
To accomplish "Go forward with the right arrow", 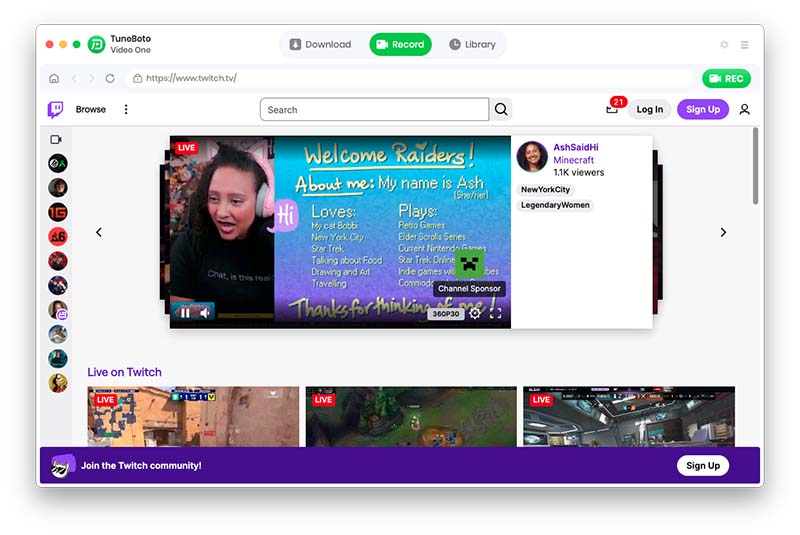I will (x=92, y=79).
